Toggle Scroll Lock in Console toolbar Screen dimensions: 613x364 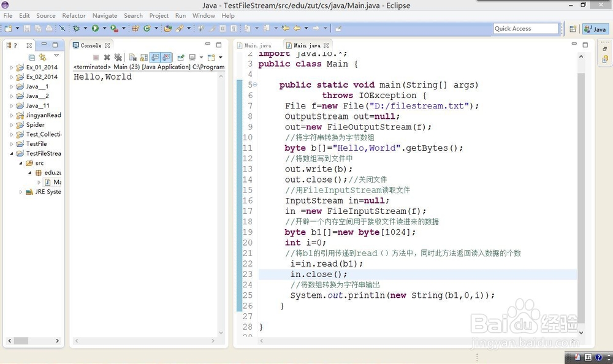tap(144, 58)
